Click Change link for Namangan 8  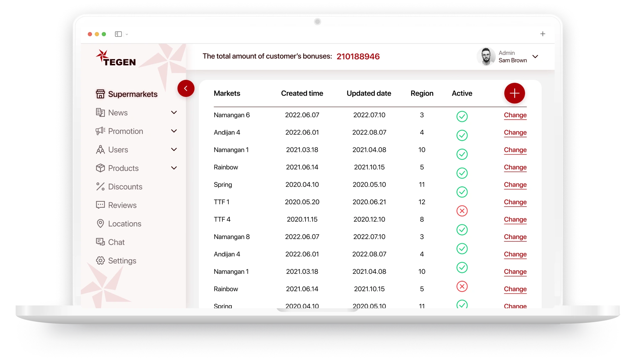coord(515,237)
